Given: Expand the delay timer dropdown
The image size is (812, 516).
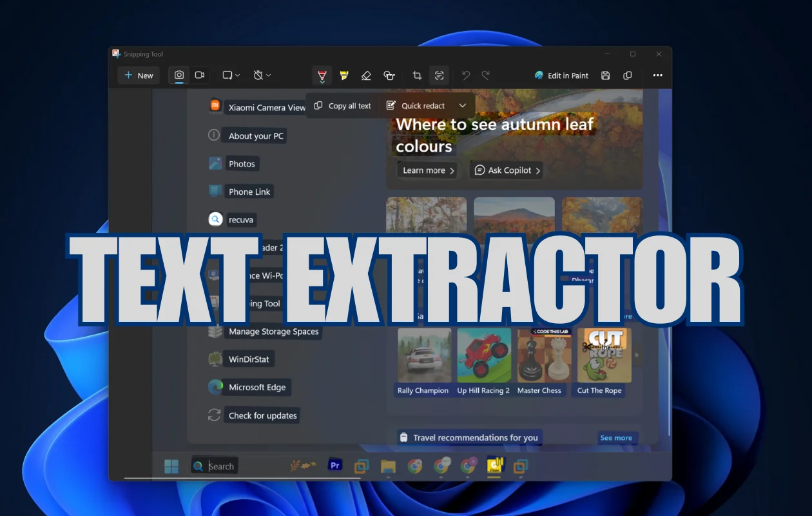Looking at the screenshot, I should point(262,75).
